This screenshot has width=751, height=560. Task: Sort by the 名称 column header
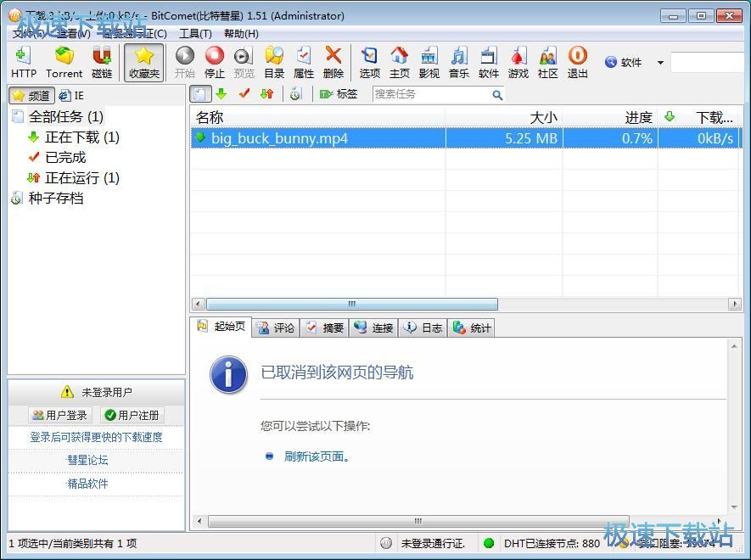pos(318,117)
